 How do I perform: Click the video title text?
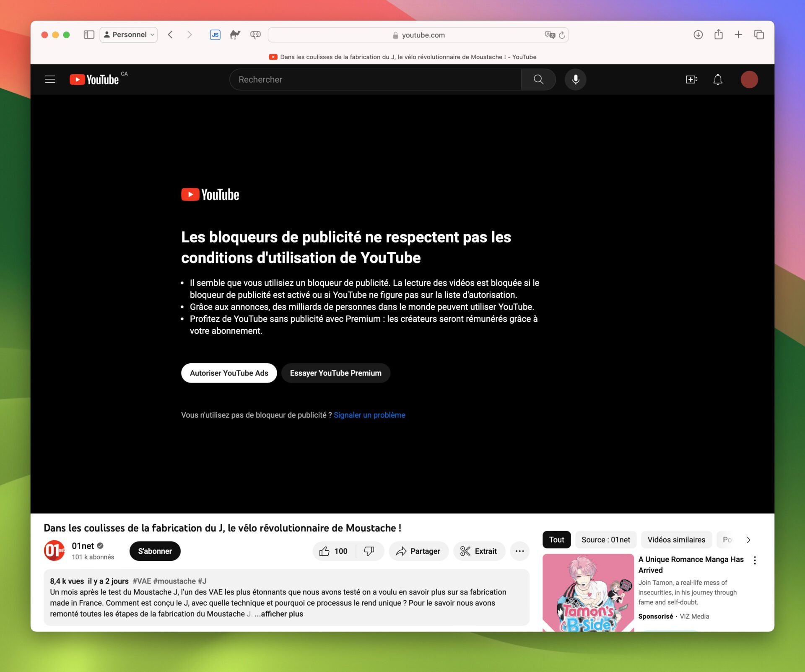coord(223,528)
